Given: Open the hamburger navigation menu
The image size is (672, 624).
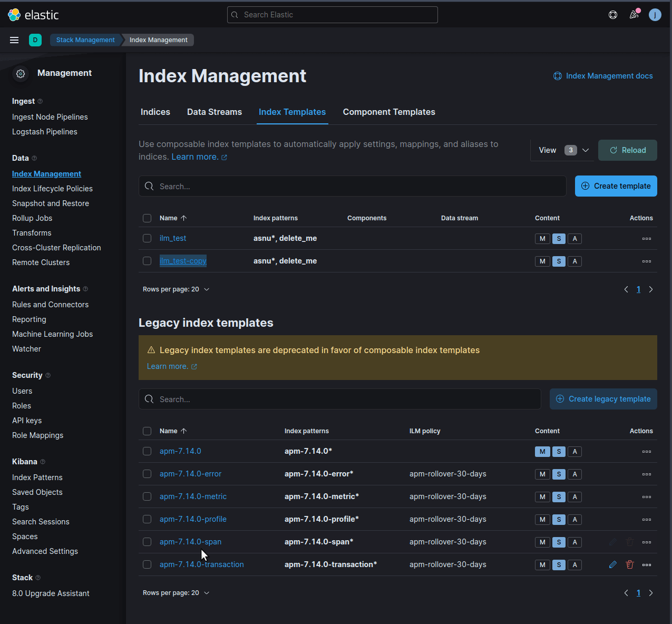Looking at the screenshot, I should click(14, 40).
